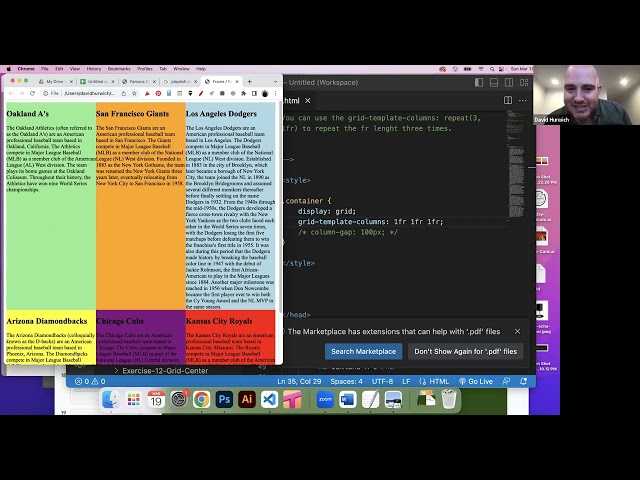The image size is (640, 480).
Task: Open the Apple menu
Action: click(x=9, y=69)
